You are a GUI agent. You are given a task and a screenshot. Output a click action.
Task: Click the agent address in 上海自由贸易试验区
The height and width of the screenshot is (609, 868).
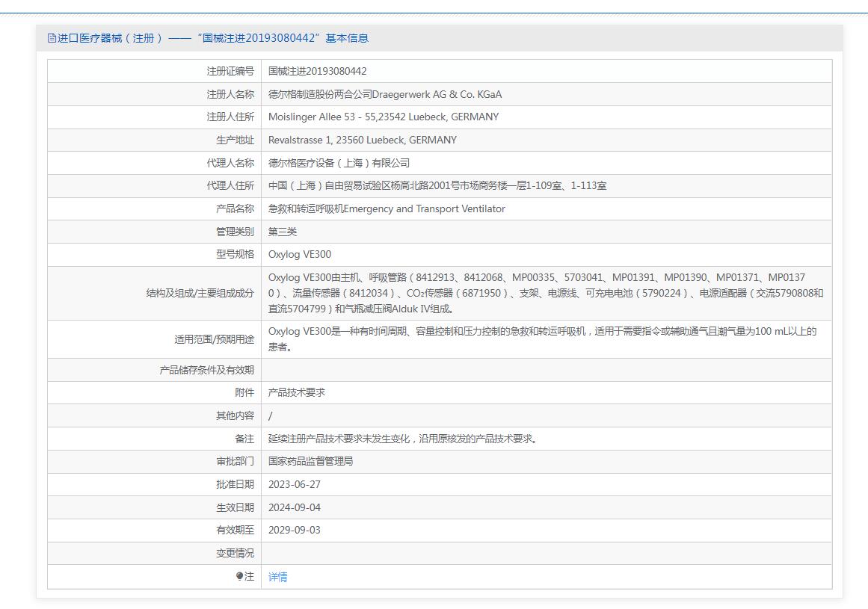437,185
